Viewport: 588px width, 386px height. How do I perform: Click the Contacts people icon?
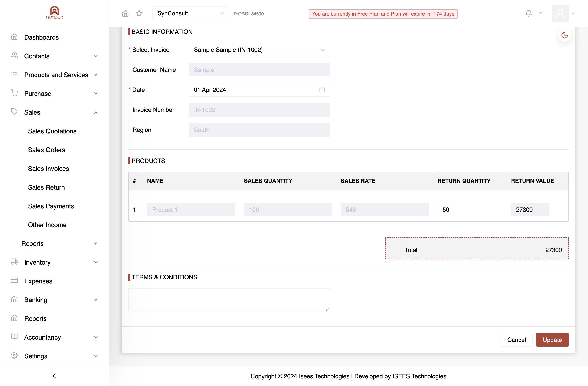click(14, 56)
